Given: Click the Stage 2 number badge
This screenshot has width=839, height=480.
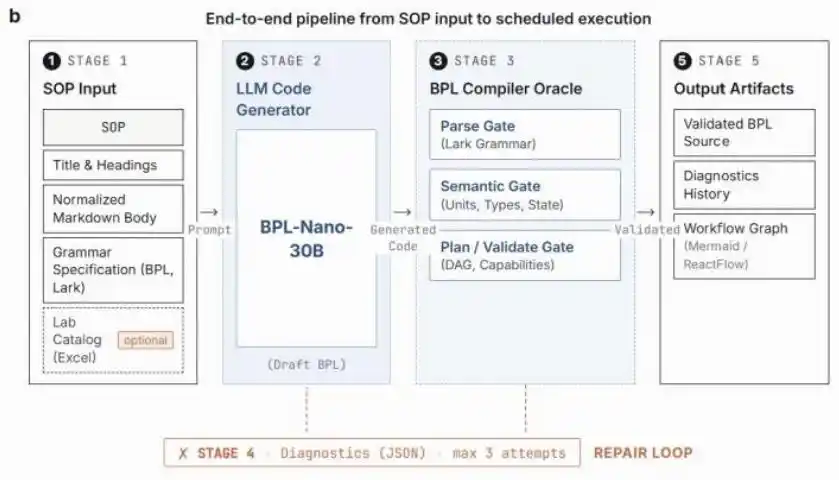Looking at the screenshot, I should click(245, 61).
